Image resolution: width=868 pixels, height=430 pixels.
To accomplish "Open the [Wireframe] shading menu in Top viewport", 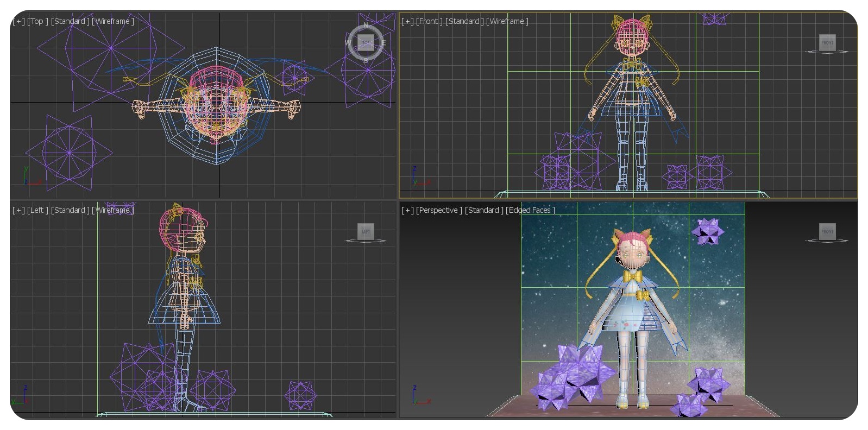I will point(113,21).
